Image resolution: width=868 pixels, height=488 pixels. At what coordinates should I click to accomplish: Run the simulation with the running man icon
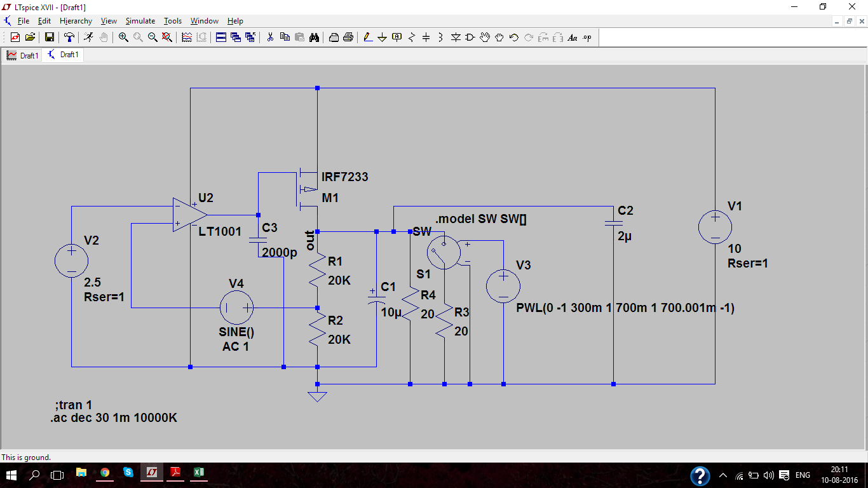click(88, 37)
